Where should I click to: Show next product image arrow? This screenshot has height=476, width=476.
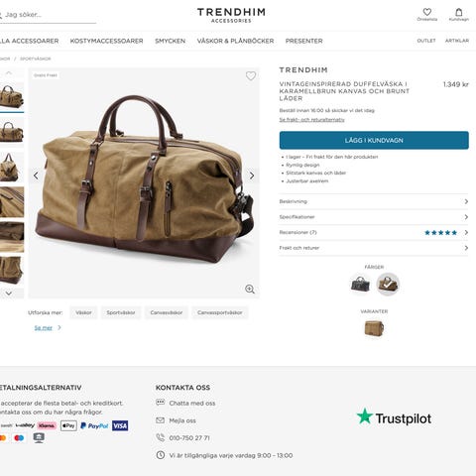tap(252, 176)
